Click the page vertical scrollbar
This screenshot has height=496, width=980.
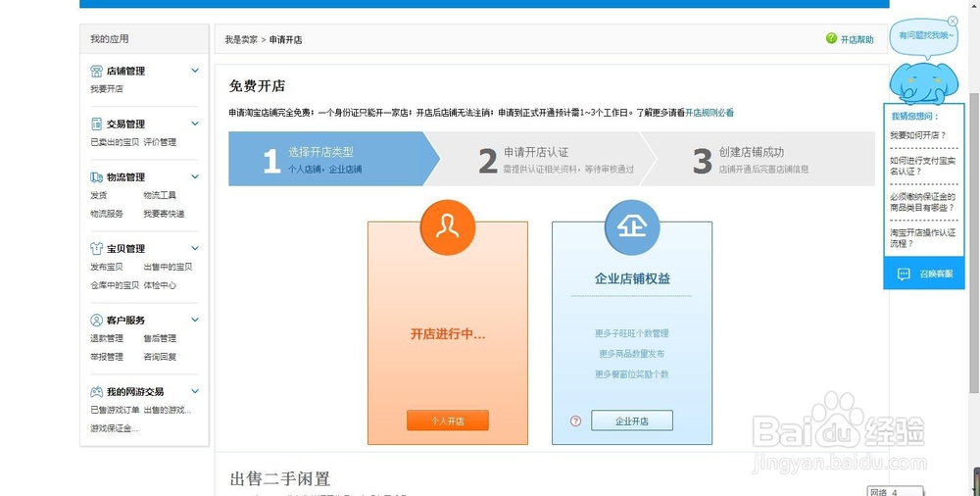pos(974,244)
